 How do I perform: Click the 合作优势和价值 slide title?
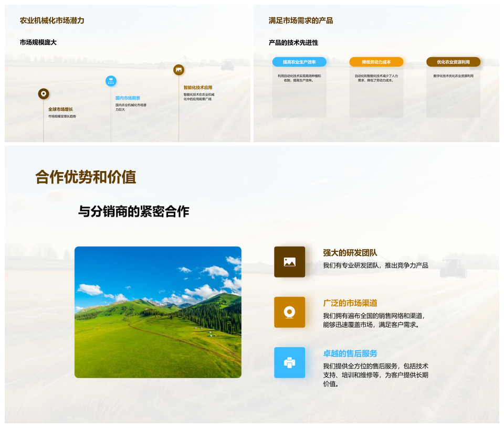coord(86,177)
